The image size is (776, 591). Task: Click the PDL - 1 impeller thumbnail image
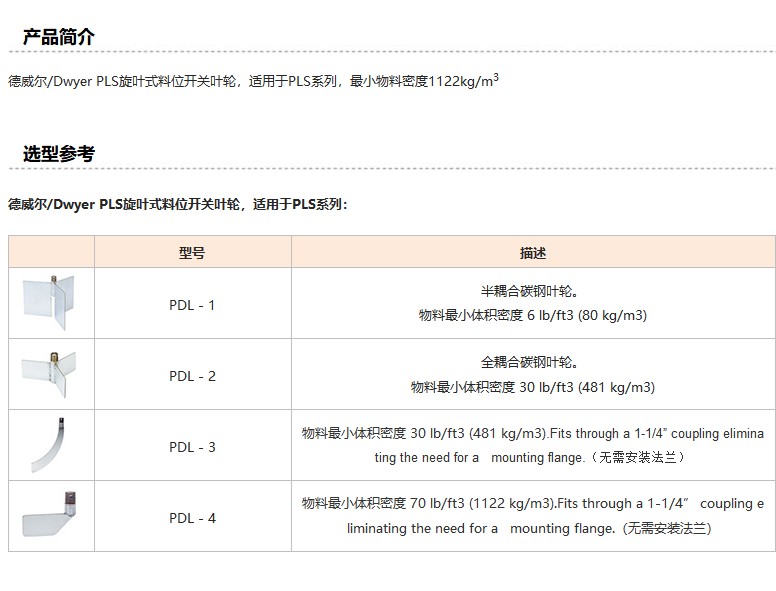[x=49, y=302]
